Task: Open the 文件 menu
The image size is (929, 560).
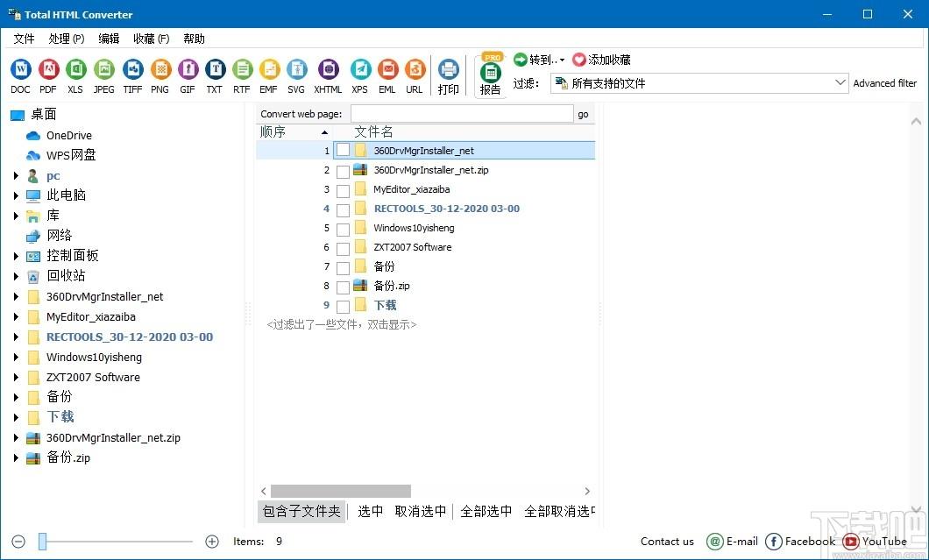Action: point(24,39)
